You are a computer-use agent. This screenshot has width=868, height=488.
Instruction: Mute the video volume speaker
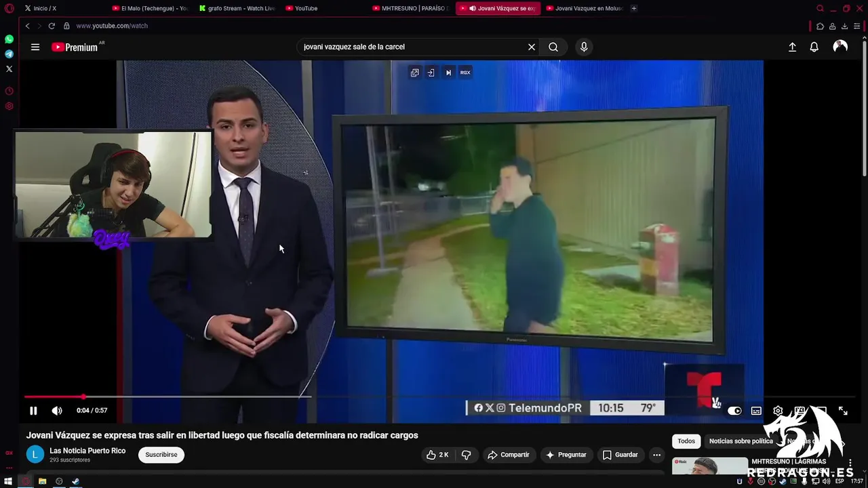tap(57, 410)
